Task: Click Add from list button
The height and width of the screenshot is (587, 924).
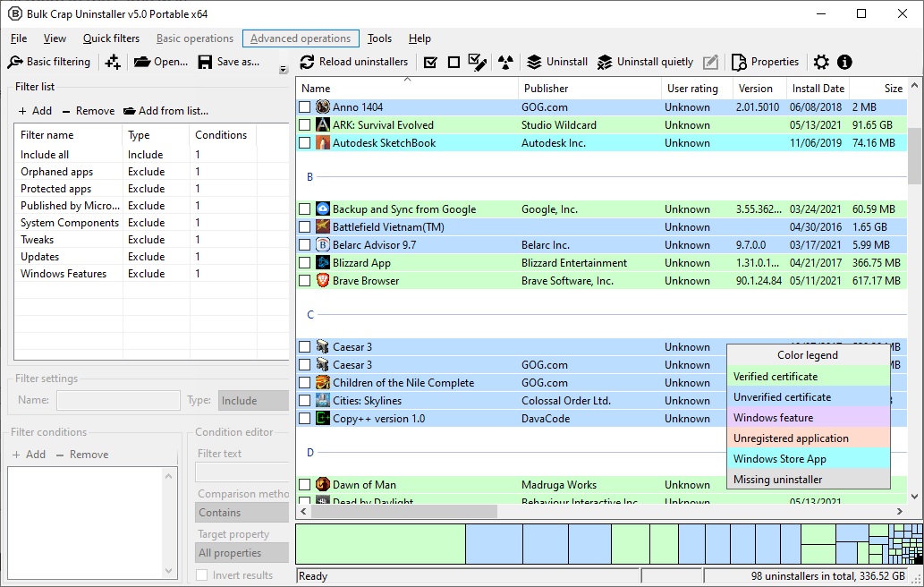Action: (x=165, y=111)
